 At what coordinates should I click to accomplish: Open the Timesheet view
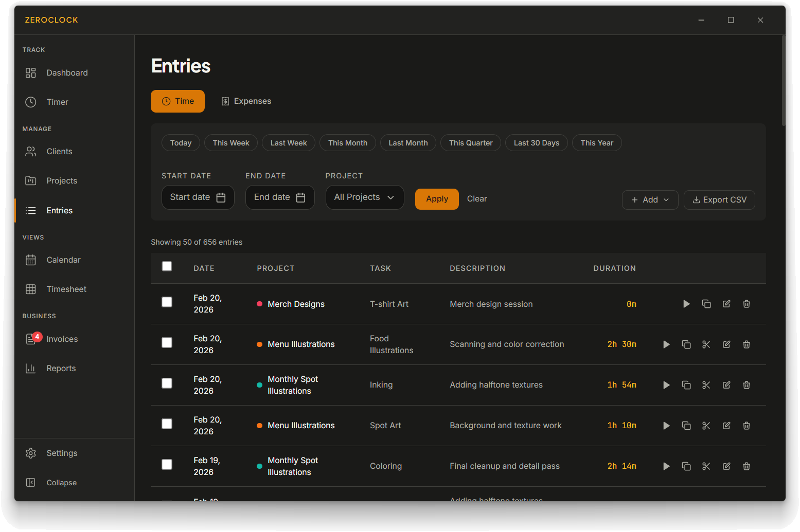pos(66,289)
